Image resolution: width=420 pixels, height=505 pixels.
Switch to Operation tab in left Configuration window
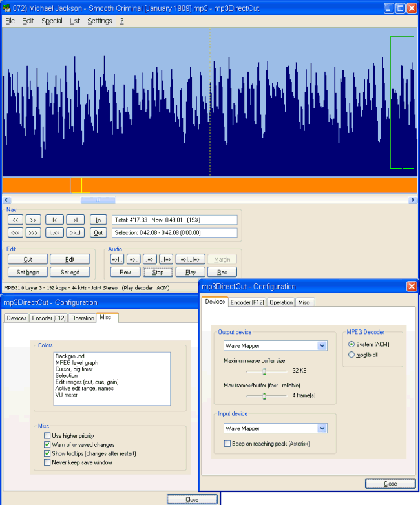(83, 318)
